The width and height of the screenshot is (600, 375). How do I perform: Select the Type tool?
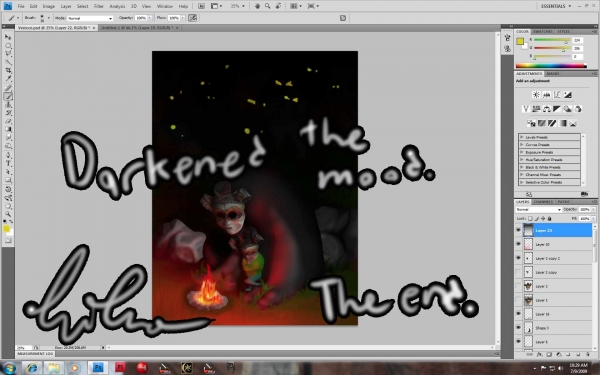[8, 163]
